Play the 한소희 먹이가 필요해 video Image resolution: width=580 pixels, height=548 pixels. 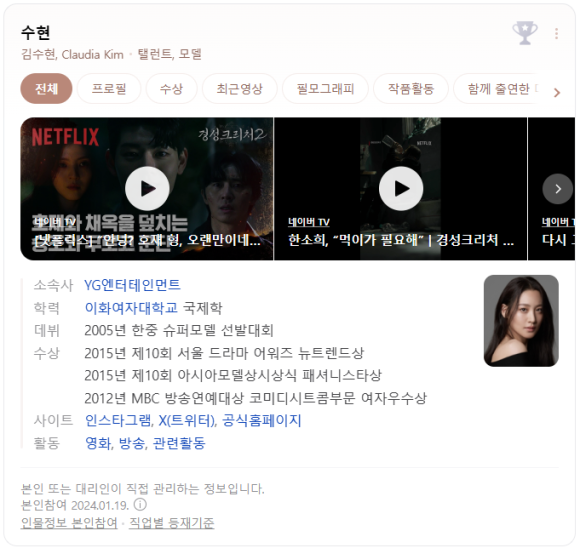point(401,189)
